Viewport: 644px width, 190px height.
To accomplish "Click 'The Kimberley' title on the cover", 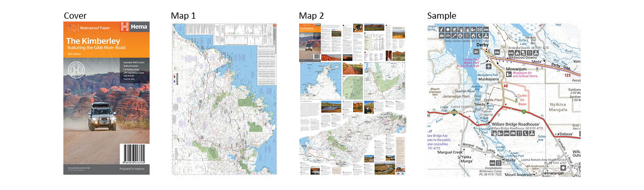I will 93,41.
